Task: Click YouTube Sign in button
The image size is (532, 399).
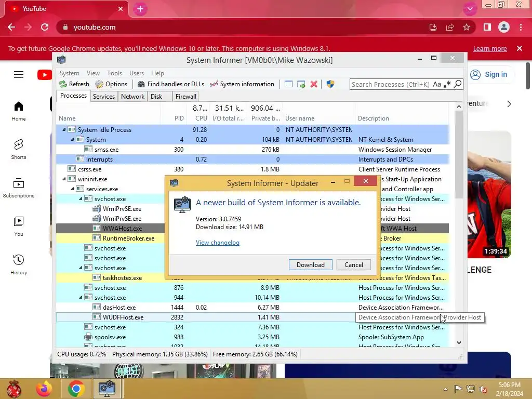Action: [x=488, y=74]
